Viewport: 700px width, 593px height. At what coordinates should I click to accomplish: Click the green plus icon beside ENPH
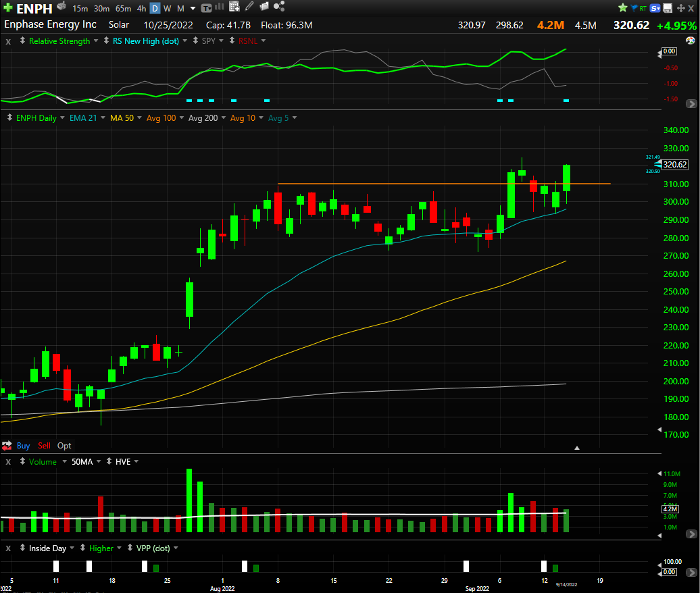[7, 7]
